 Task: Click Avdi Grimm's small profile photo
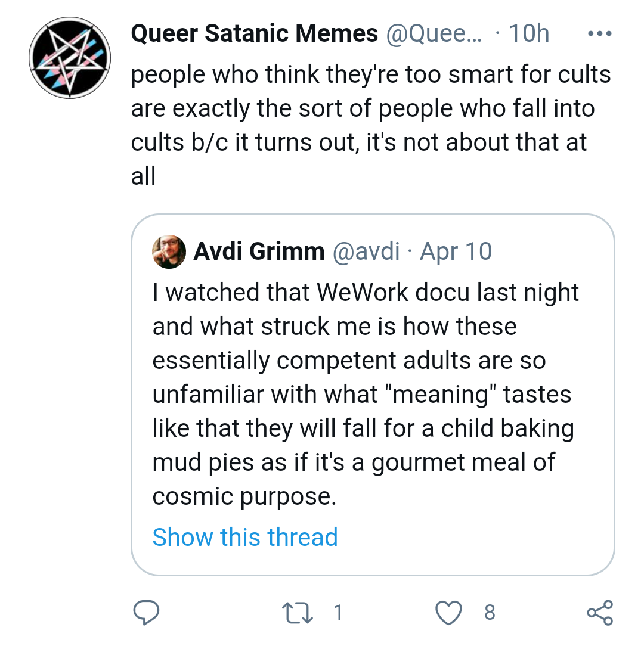[x=169, y=251]
